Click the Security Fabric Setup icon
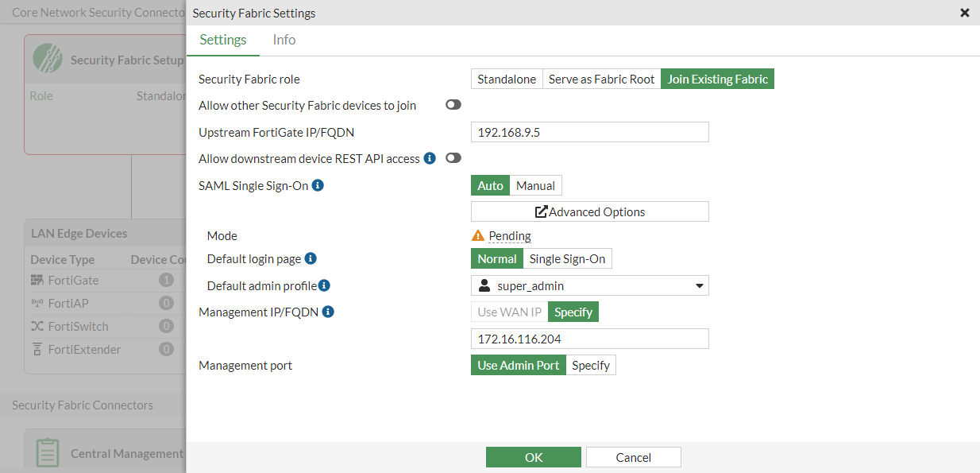This screenshot has height=473, width=980. coord(48,59)
